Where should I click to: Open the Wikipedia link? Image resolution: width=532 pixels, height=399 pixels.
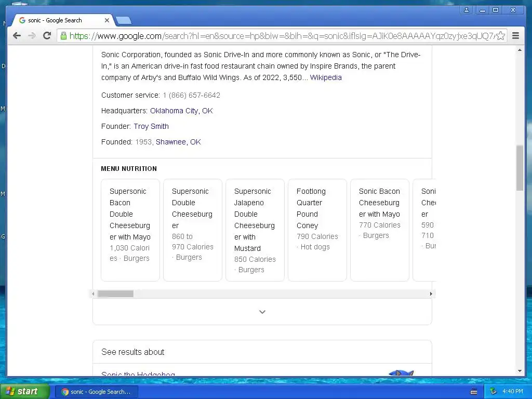click(x=326, y=77)
